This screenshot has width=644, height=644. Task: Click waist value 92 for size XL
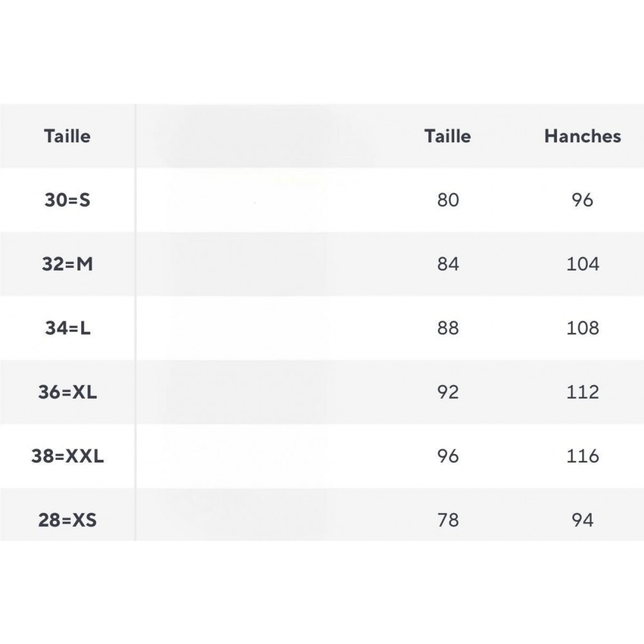[x=448, y=392]
